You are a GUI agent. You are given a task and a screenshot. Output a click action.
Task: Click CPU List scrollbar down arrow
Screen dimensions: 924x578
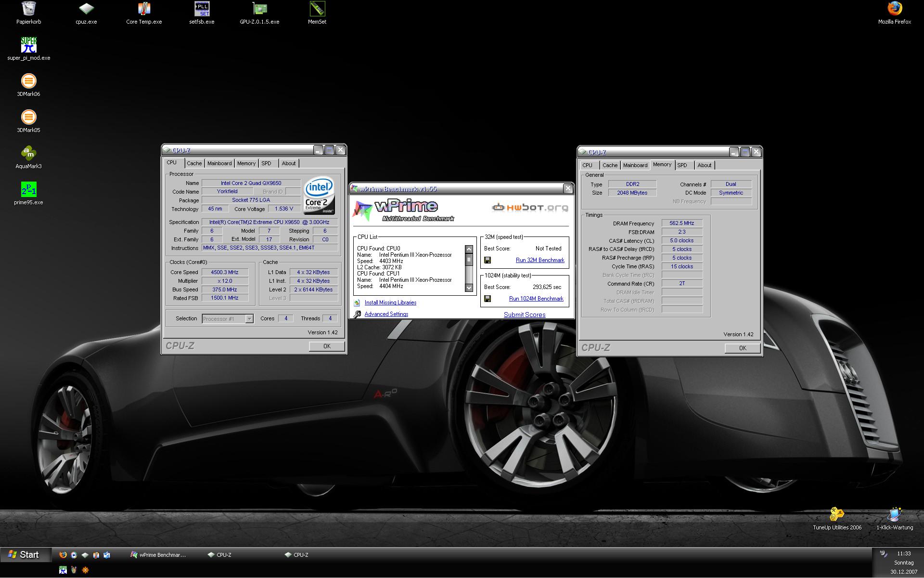(x=469, y=288)
